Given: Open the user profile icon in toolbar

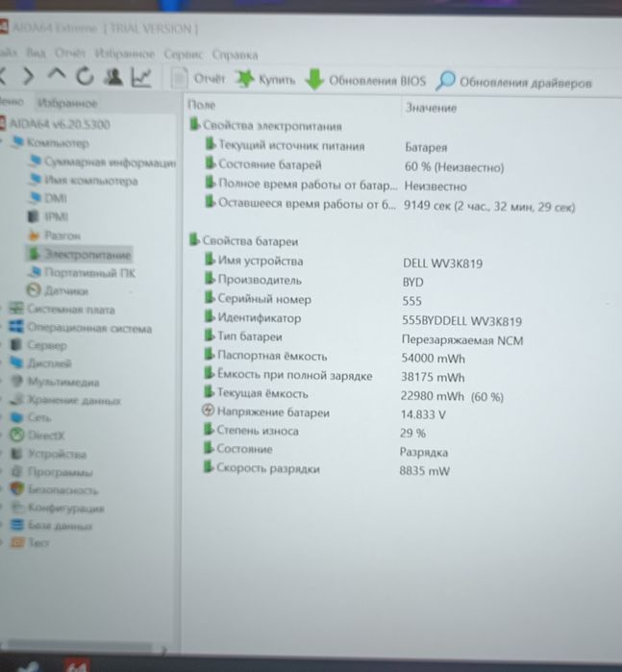Looking at the screenshot, I should tap(113, 77).
